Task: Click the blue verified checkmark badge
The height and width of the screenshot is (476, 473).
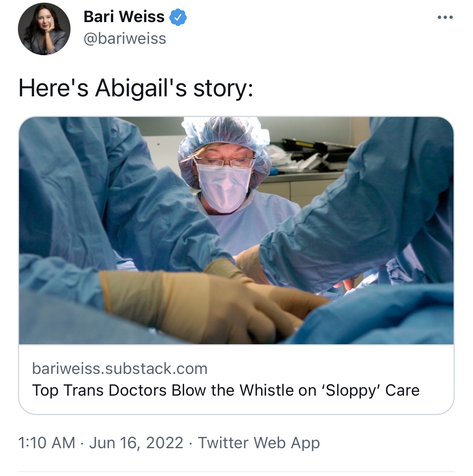Action: pos(178,17)
